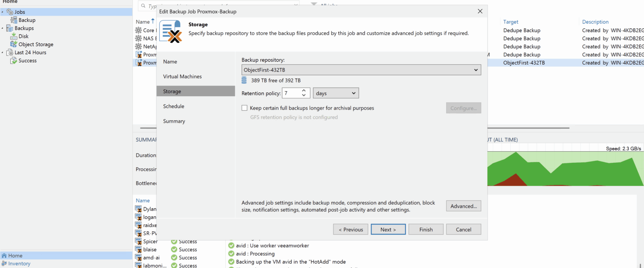Decrease retention policy value with down arrow
Screen dimensions: 644x268
(x=304, y=95)
